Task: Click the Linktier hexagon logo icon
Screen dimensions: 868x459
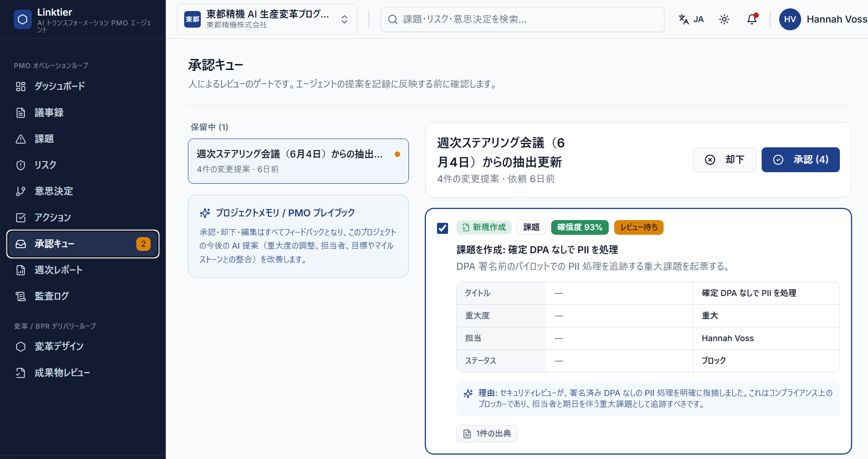Action: click(x=23, y=20)
